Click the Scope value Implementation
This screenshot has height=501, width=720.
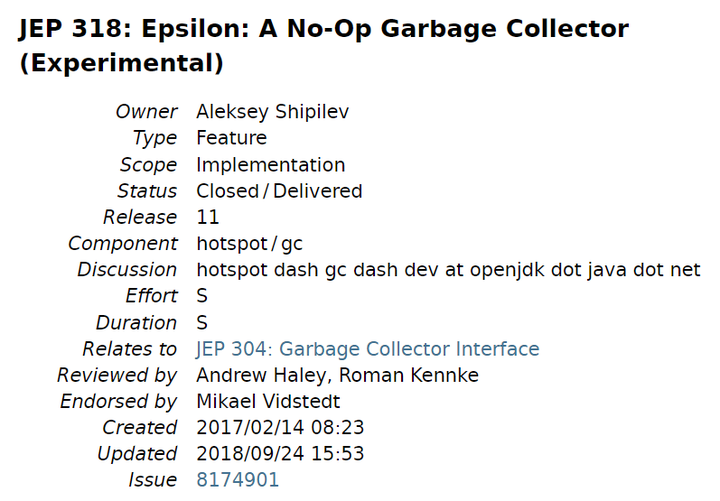click(x=270, y=165)
